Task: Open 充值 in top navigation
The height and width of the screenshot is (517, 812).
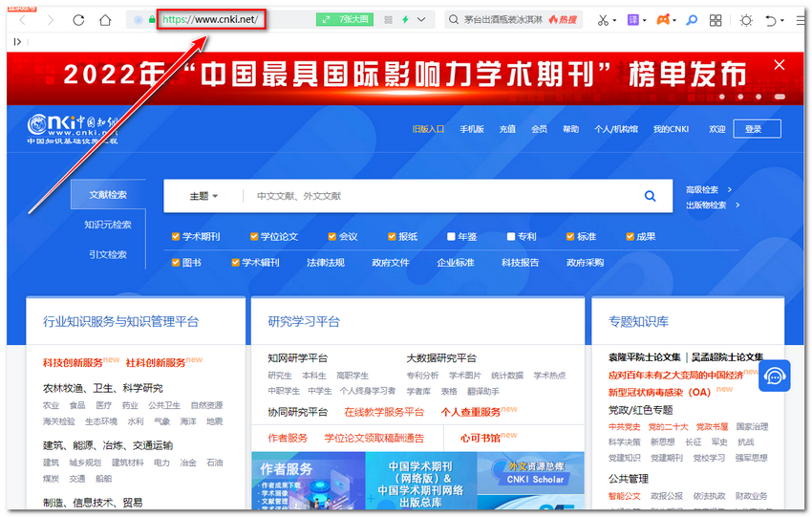Action: tap(507, 129)
